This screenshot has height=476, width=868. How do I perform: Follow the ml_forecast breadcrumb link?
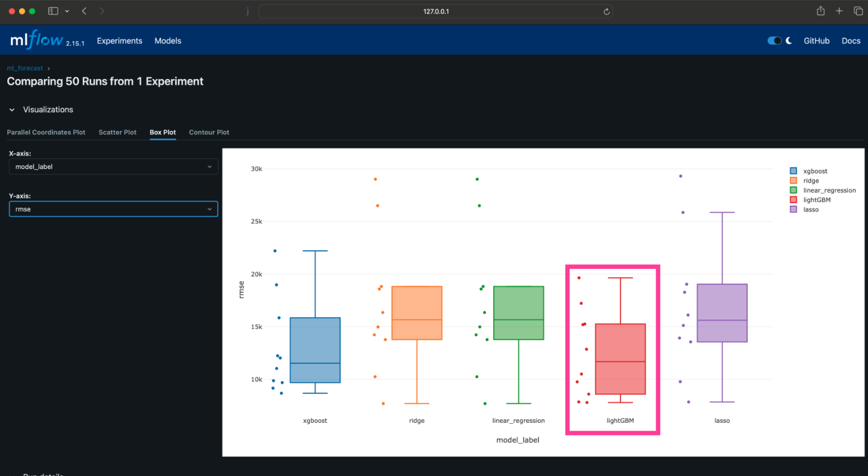click(x=25, y=68)
